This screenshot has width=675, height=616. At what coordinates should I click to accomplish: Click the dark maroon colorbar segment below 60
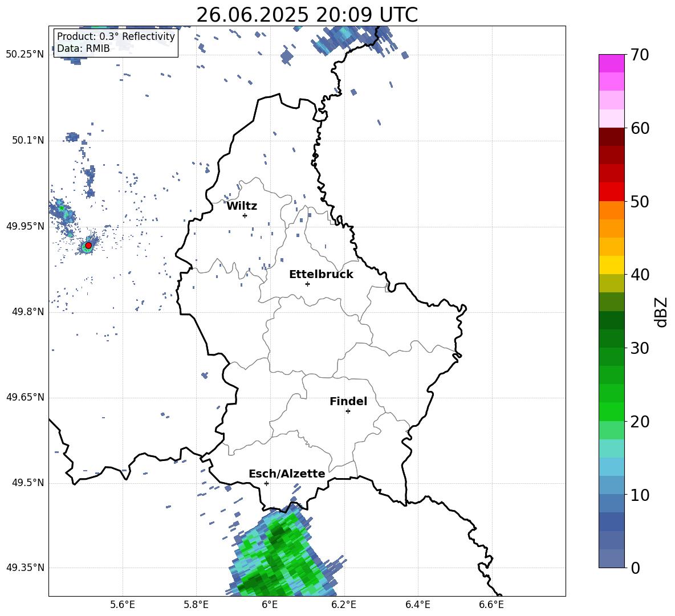611,137
